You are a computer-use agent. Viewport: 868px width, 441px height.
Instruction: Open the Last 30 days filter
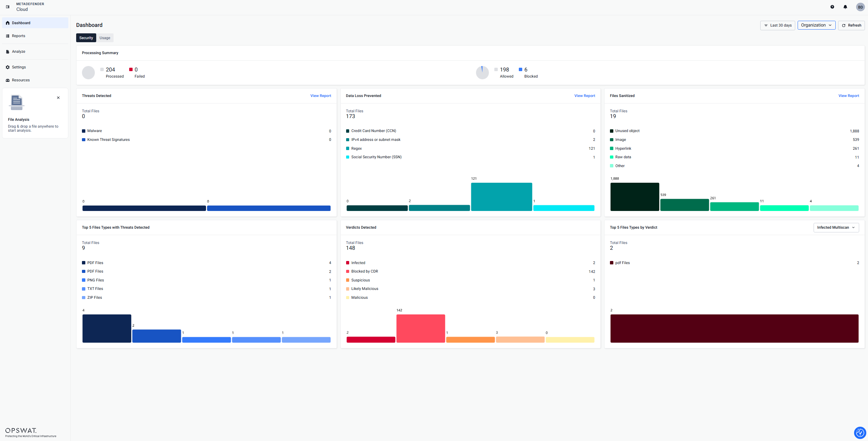pyautogui.click(x=777, y=25)
